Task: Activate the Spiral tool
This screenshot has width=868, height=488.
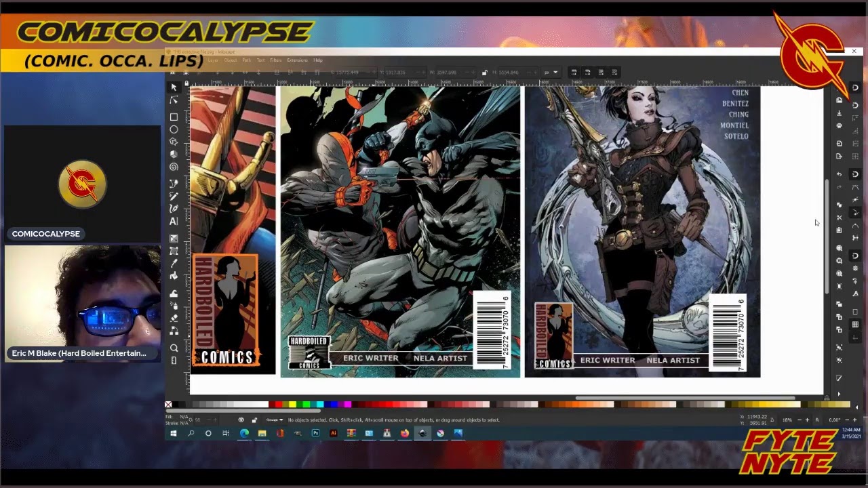Action: [x=174, y=167]
